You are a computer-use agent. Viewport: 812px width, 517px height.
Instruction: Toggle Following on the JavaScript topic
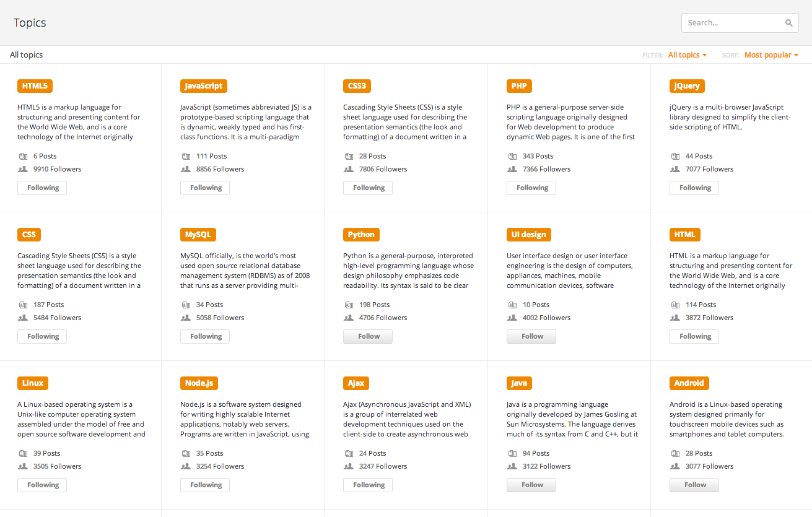tap(205, 188)
